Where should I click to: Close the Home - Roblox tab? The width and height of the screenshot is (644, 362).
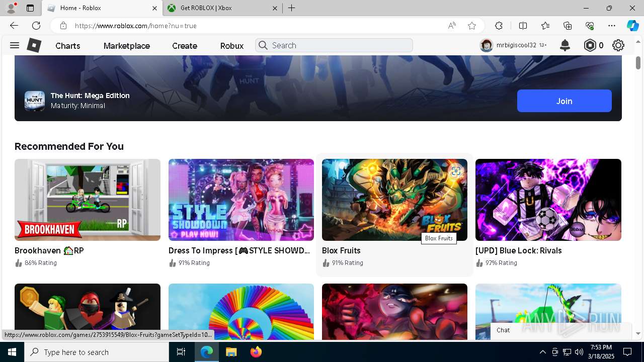[x=155, y=8]
